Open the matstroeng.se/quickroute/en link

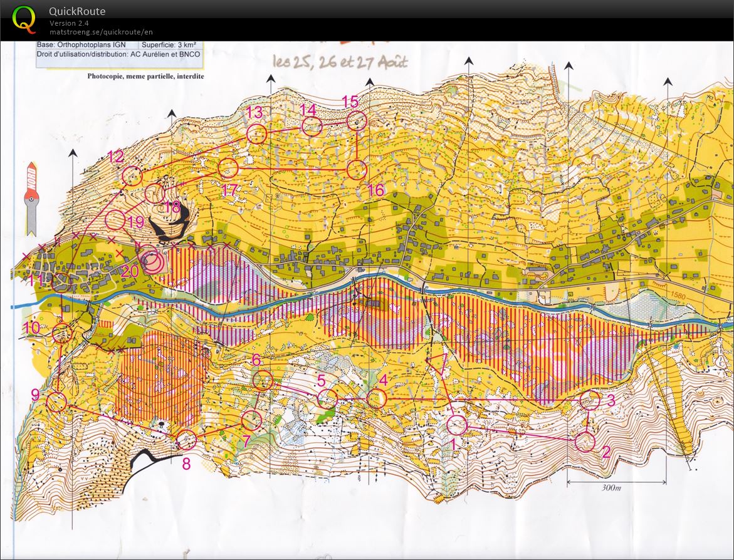[101, 33]
